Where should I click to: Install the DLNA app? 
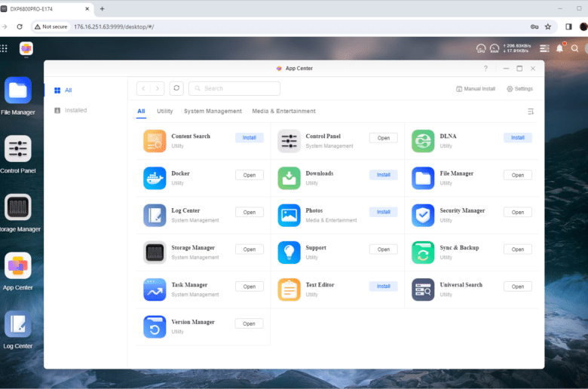(x=517, y=138)
